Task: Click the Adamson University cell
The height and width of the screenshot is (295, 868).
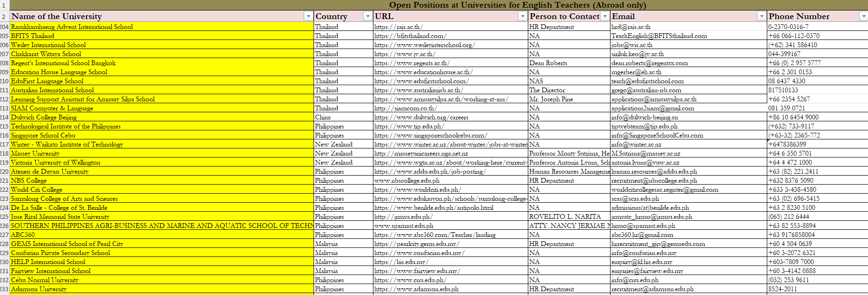Action: tap(162, 289)
